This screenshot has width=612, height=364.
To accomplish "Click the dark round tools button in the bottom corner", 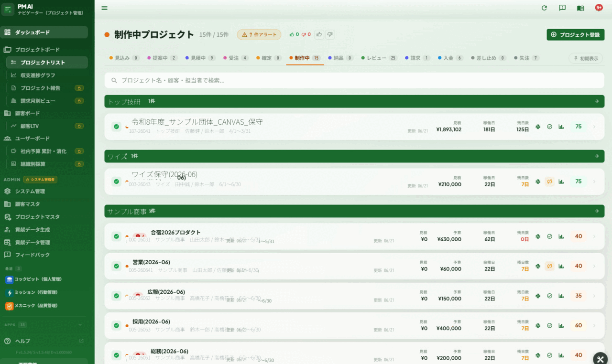I will click(601, 359).
